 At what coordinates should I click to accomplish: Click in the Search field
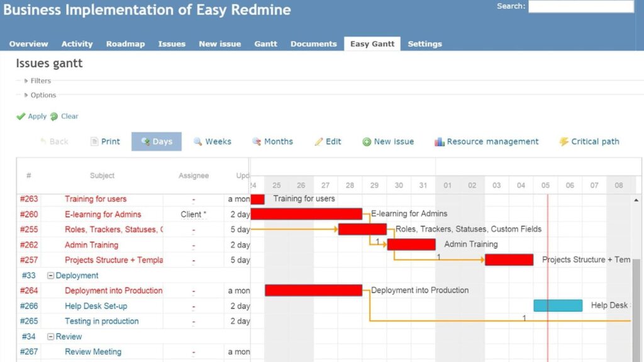(x=581, y=6)
